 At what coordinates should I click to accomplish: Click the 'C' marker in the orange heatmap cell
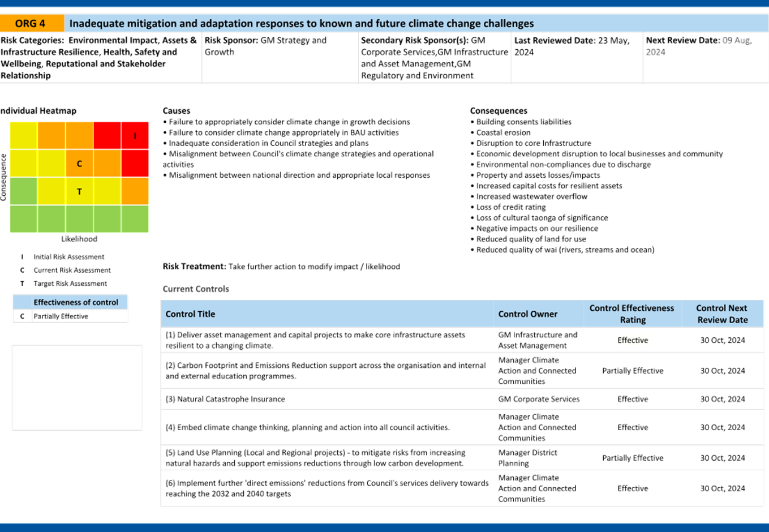79,164
